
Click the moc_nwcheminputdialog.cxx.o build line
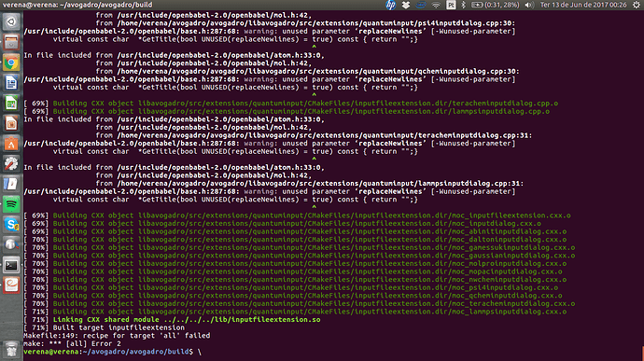tap(295, 280)
